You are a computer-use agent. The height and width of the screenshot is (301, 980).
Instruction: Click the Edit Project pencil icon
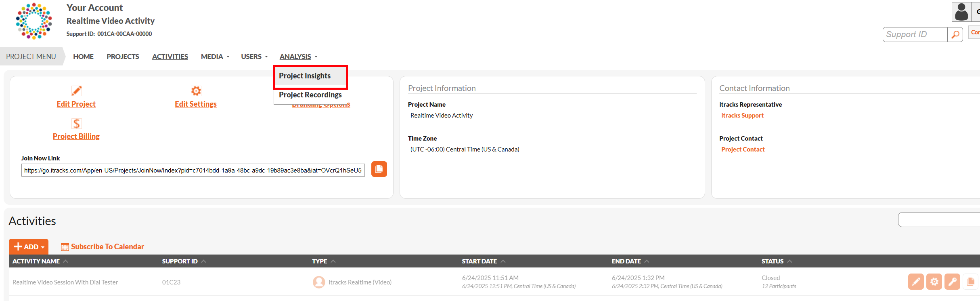[x=76, y=91]
